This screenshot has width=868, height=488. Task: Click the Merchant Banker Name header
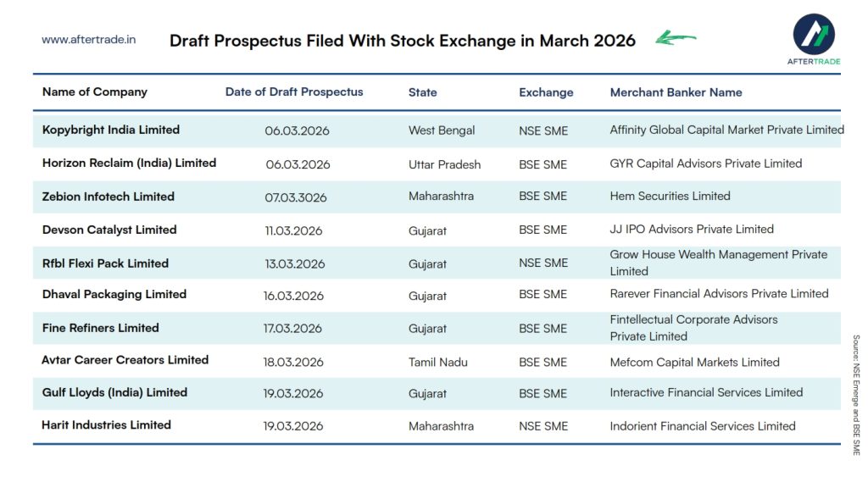676,92
